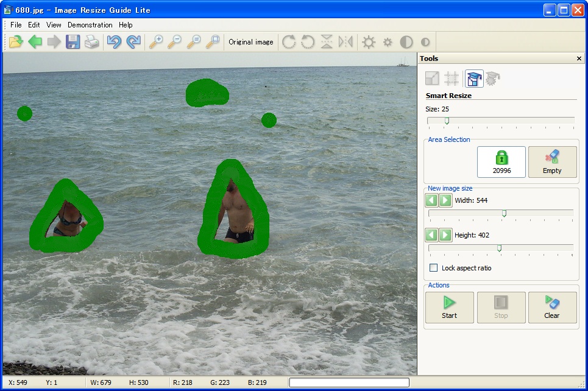588x391 pixels.
Task: Toggle the protected area lock marker 20996
Action: point(501,161)
